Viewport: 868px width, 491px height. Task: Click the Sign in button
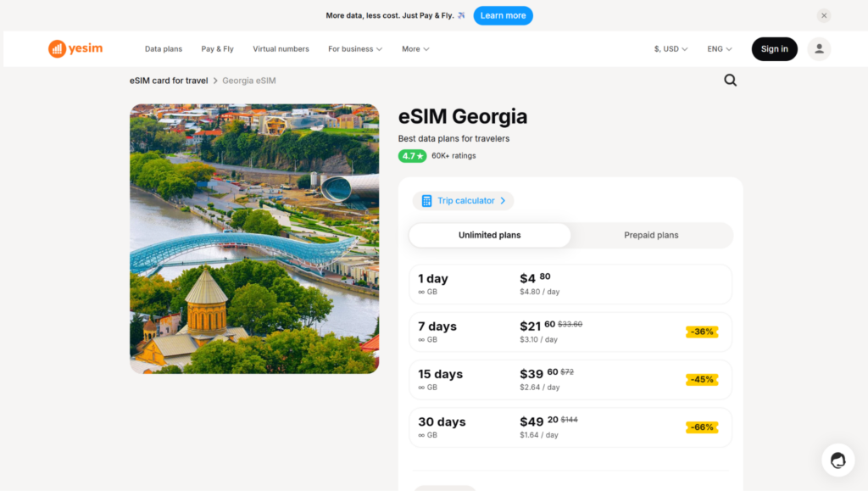pyautogui.click(x=774, y=48)
